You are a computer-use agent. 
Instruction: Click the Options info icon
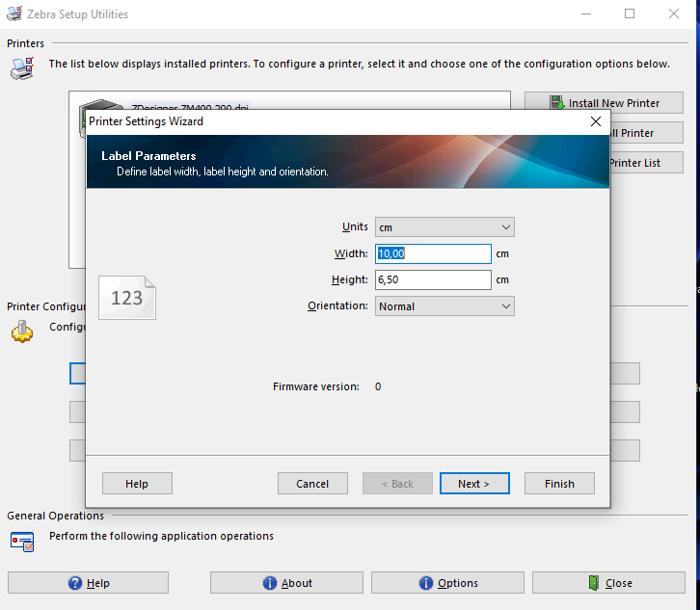point(426,583)
